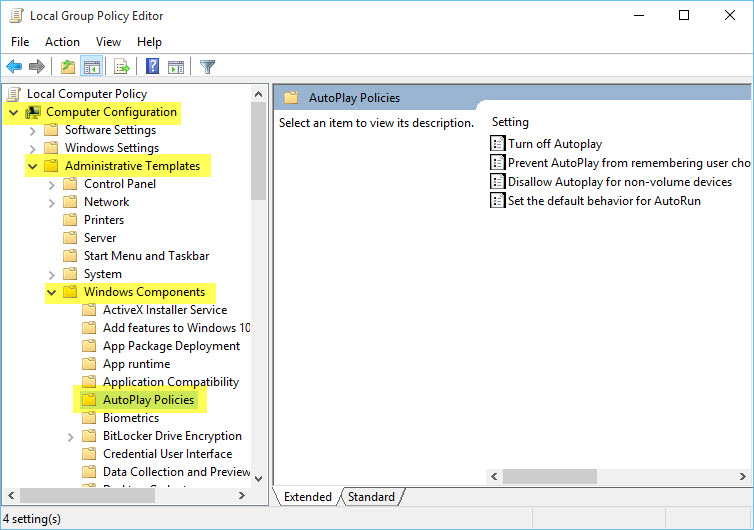This screenshot has width=754, height=530.
Task: Click the Export List toolbar icon
Action: click(x=121, y=67)
